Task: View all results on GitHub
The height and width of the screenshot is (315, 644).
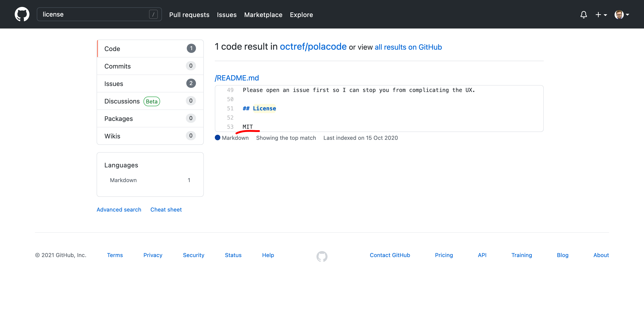Action: point(408,47)
